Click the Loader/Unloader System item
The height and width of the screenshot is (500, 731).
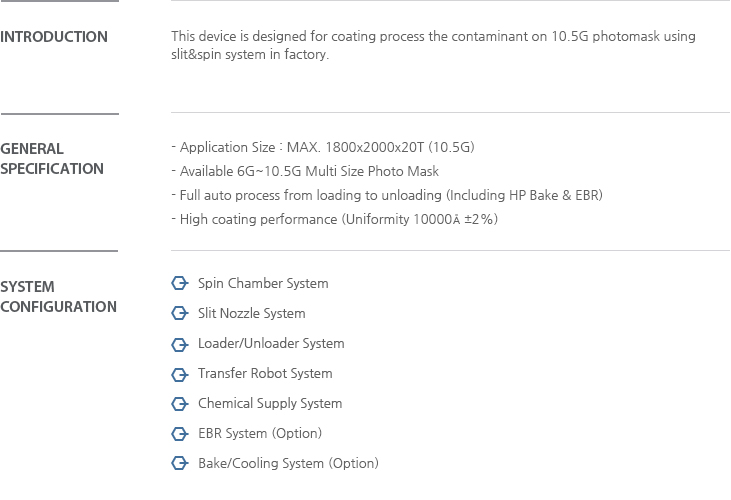point(271,343)
